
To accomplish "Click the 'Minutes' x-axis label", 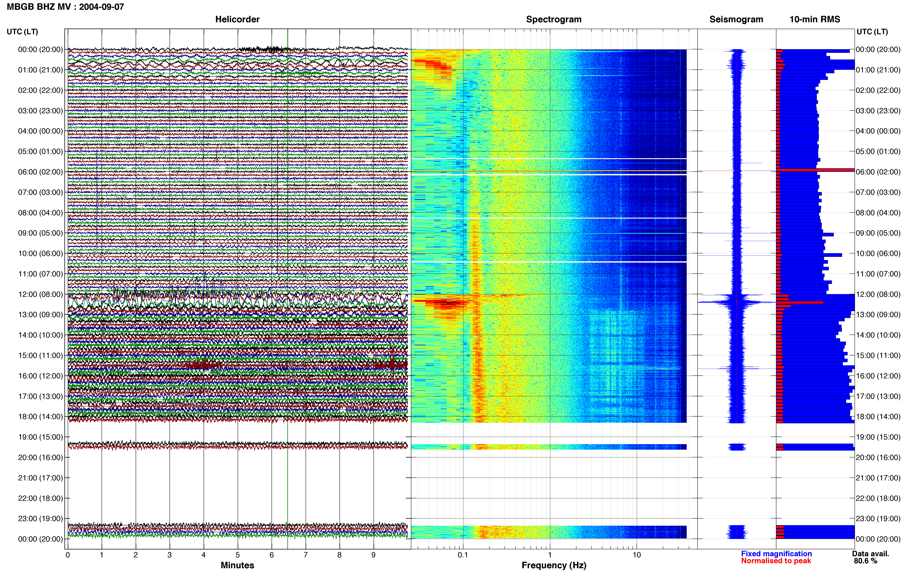I will click(x=237, y=565).
